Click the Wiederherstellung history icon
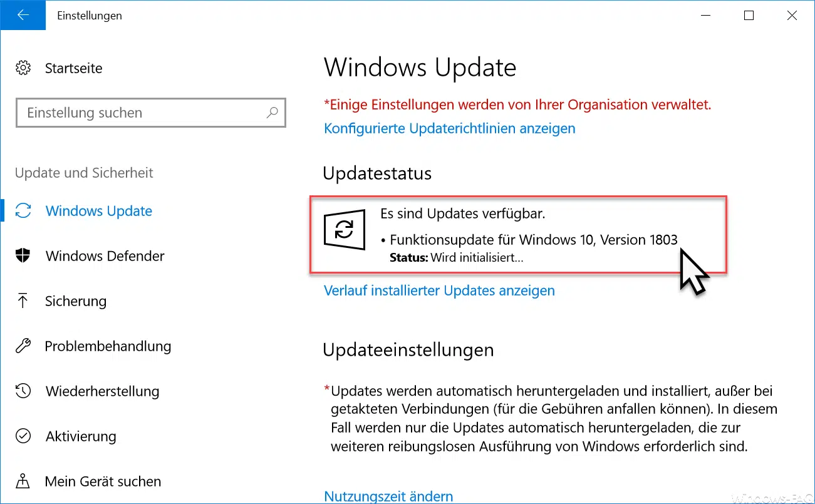This screenshot has width=815, height=504. 23,391
